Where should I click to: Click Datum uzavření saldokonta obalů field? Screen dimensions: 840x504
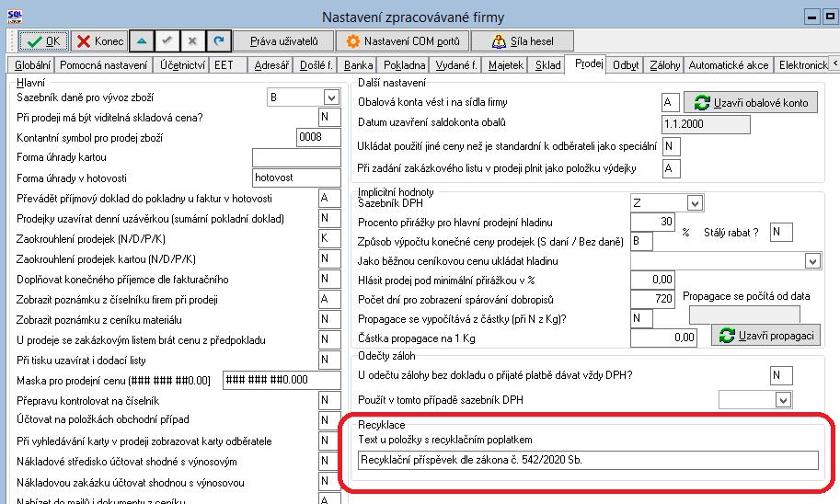point(706,124)
